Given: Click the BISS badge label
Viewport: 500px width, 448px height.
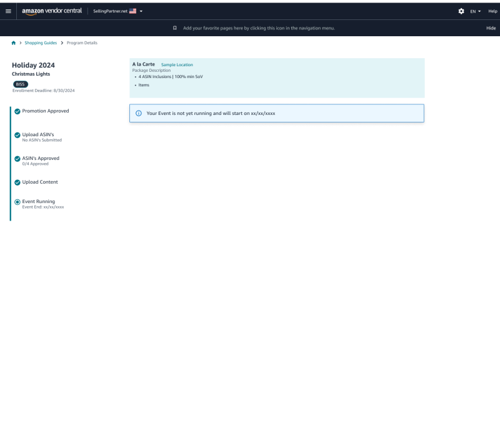Looking at the screenshot, I should [21, 84].
